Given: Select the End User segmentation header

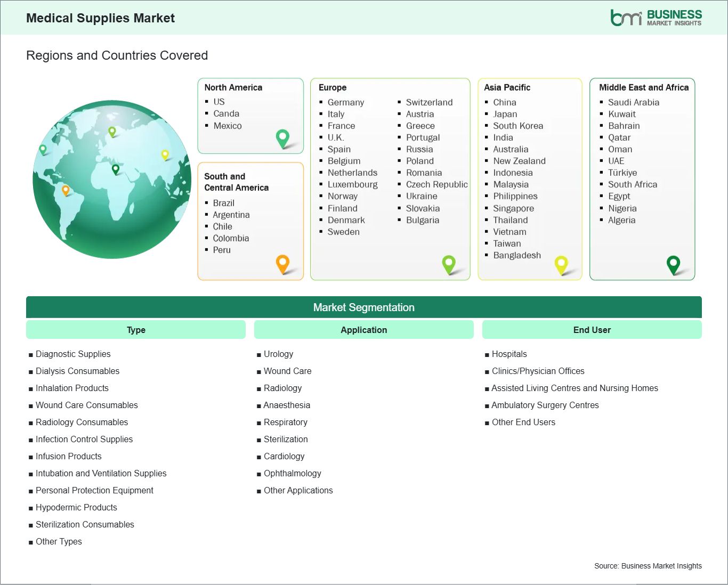Looking at the screenshot, I should tap(592, 330).
